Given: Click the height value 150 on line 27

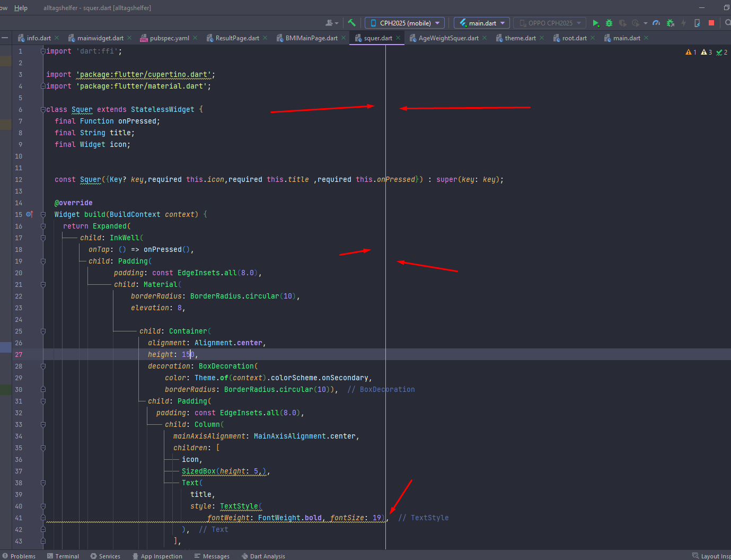Looking at the screenshot, I should pyautogui.click(x=188, y=354).
